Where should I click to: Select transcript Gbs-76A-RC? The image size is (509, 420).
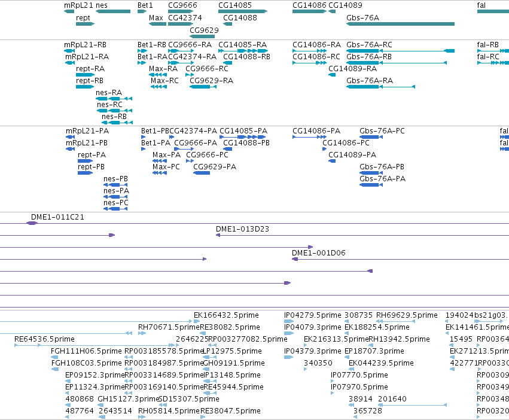369,45
